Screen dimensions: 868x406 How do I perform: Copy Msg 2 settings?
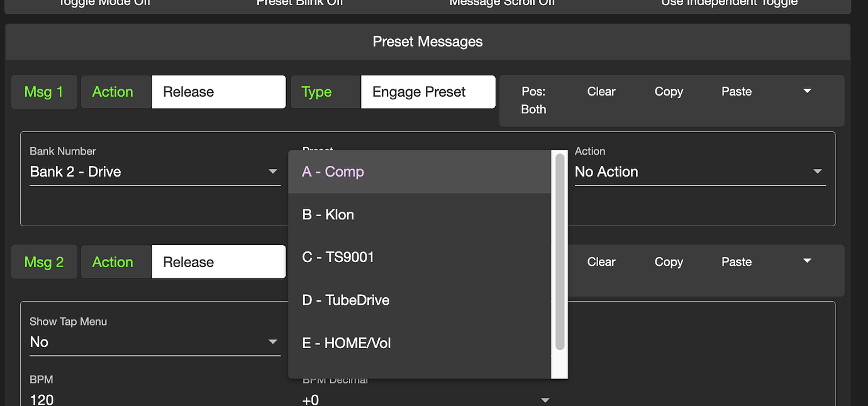coord(668,262)
